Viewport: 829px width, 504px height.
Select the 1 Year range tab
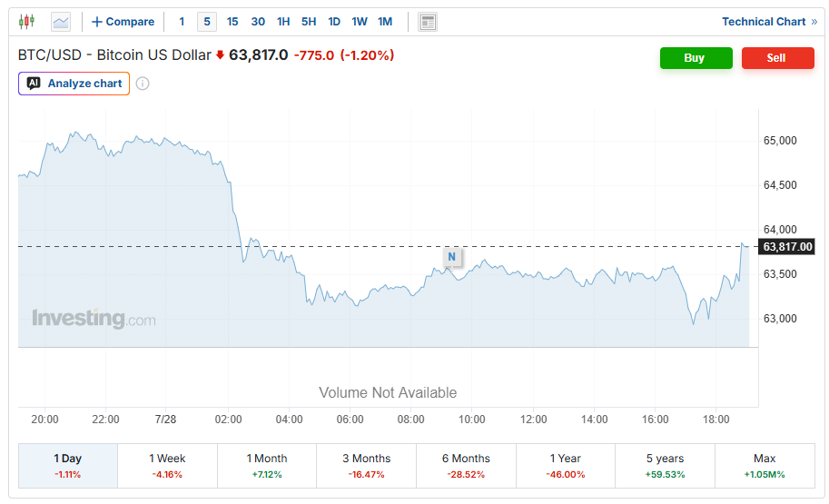point(566,465)
